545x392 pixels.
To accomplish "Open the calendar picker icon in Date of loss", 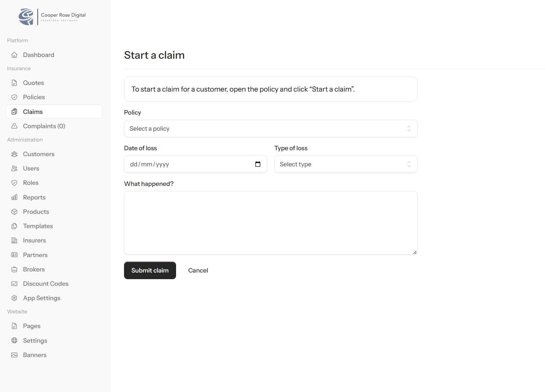I will pyautogui.click(x=258, y=164).
